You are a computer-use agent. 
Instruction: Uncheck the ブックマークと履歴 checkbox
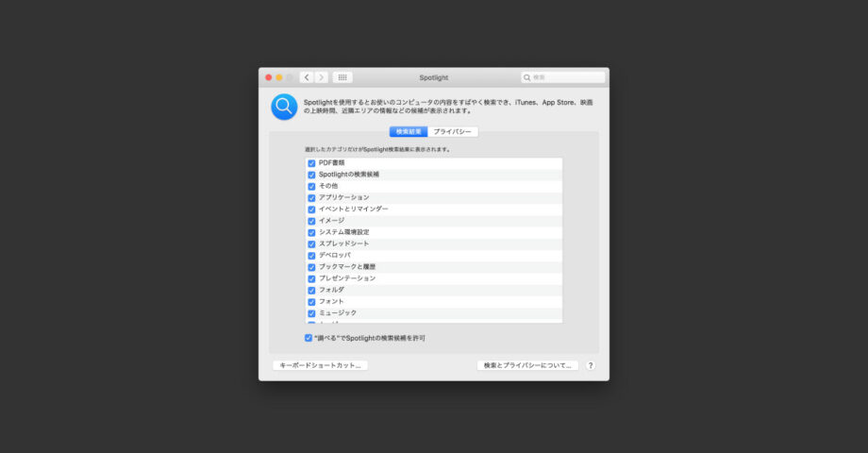click(x=311, y=267)
